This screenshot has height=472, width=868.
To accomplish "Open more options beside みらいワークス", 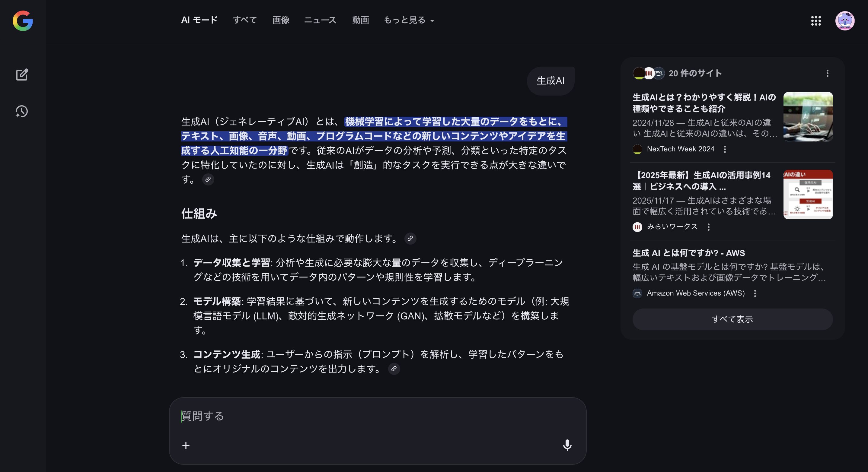I will (x=709, y=227).
